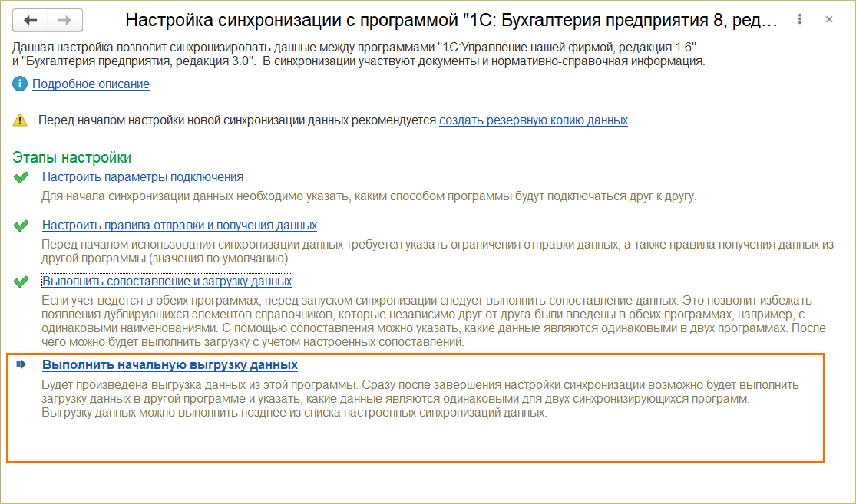Open Настроить параметры подключения step
Viewport: 856px width, 504px height.
coord(143,177)
